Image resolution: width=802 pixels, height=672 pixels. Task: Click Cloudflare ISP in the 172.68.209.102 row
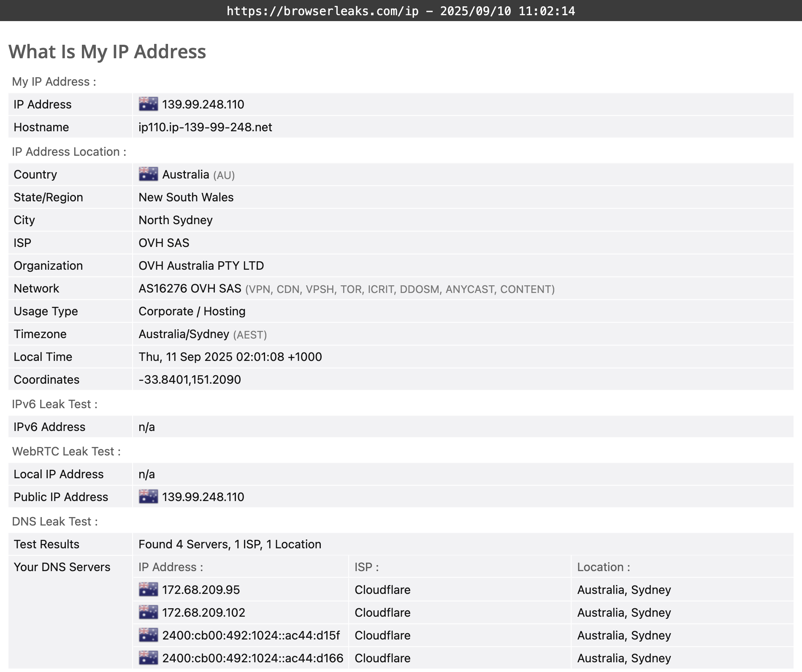(x=382, y=612)
